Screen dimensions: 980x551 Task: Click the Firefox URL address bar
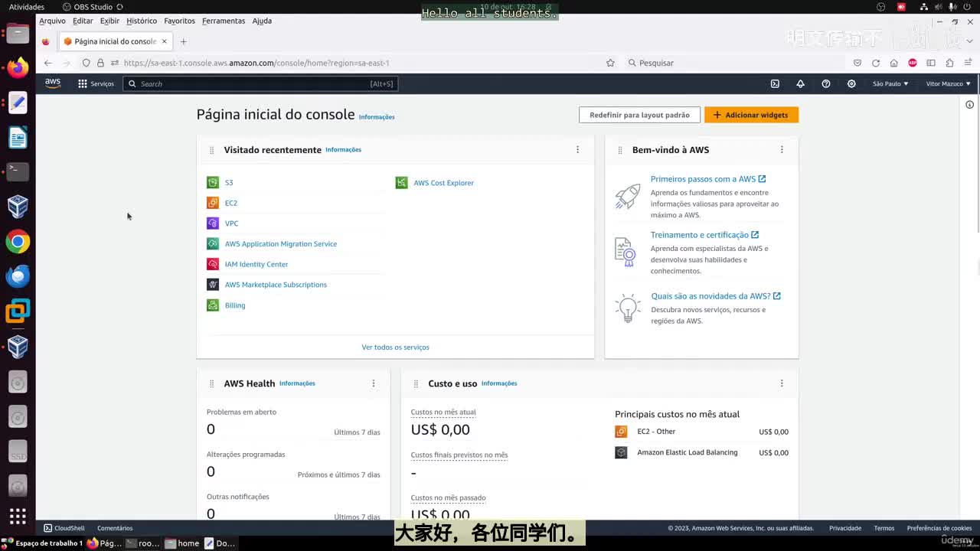point(352,63)
